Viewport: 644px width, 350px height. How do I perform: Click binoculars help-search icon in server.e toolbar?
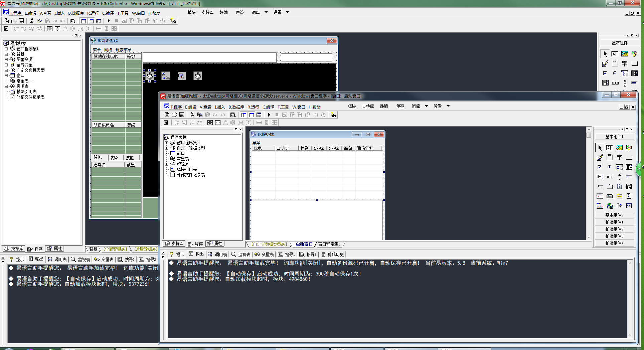333,115
